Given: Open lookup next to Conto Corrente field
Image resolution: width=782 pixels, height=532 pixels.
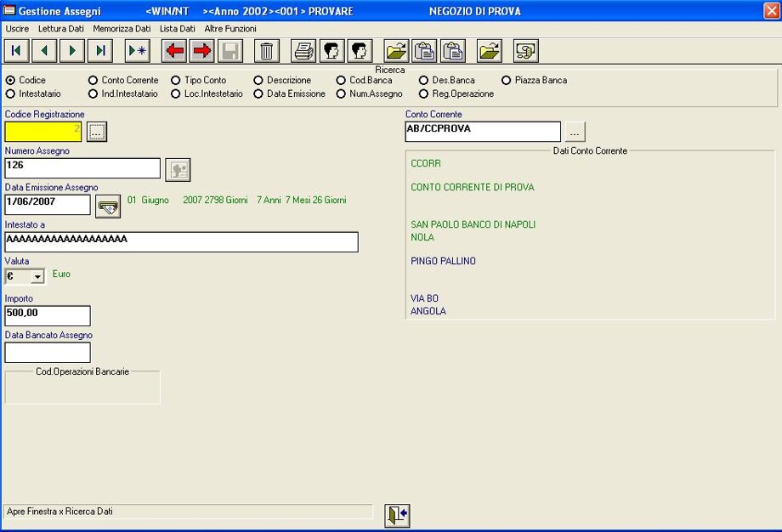Looking at the screenshot, I should coord(575,132).
